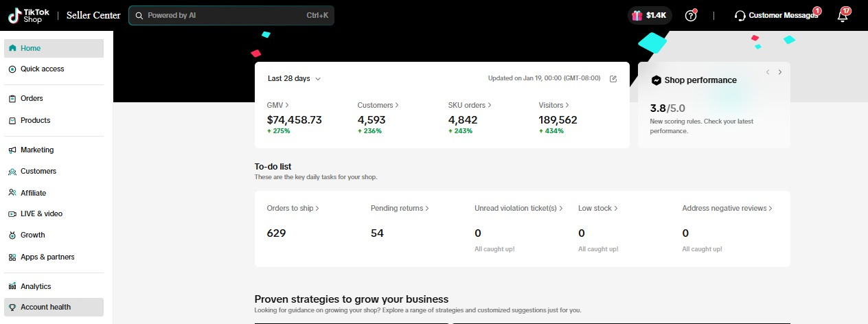View Address negative reviews tasks

727,208
